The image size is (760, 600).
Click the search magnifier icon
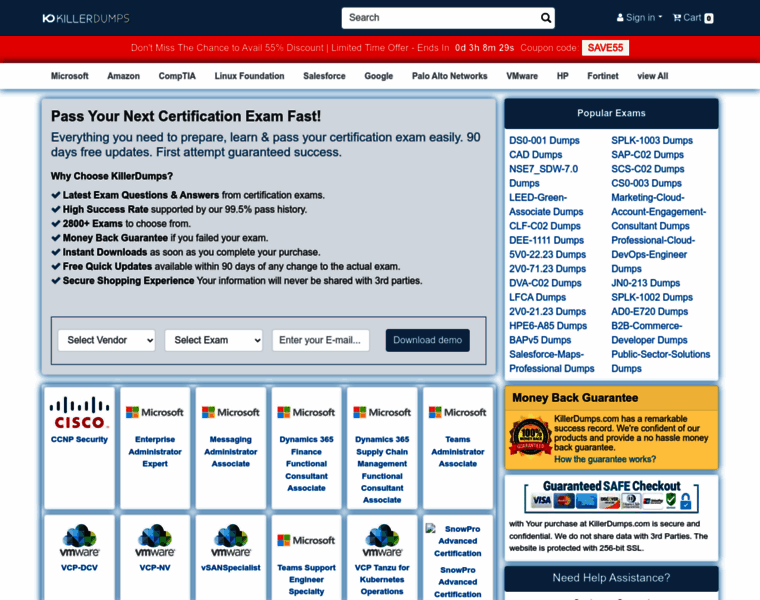point(546,18)
